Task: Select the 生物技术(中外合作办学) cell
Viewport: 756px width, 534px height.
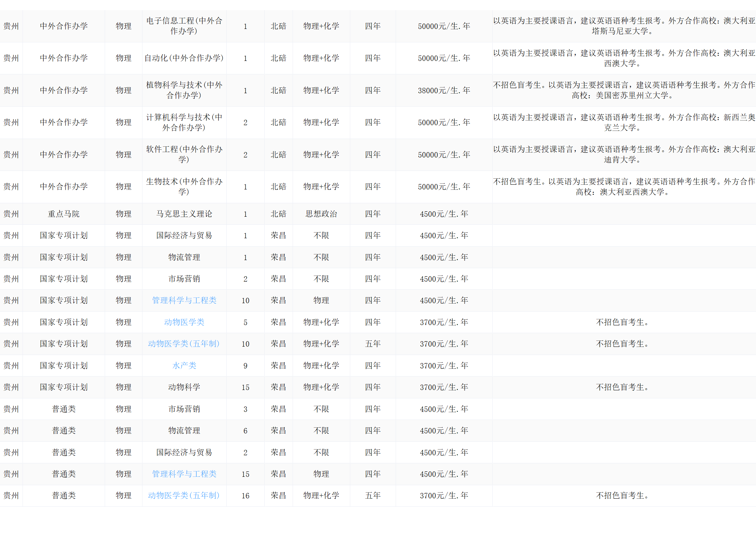Action: (x=184, y=186)
